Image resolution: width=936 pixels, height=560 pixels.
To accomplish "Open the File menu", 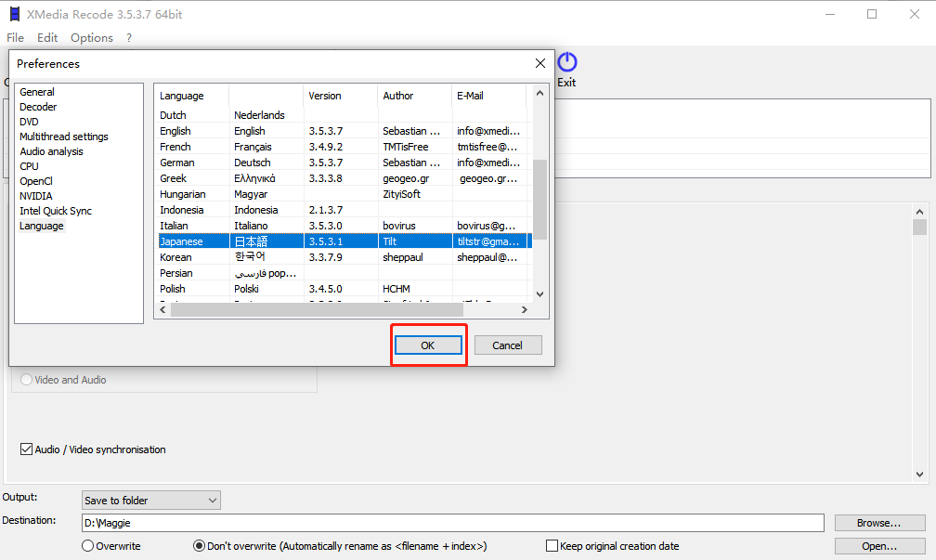I will [16, 37].
